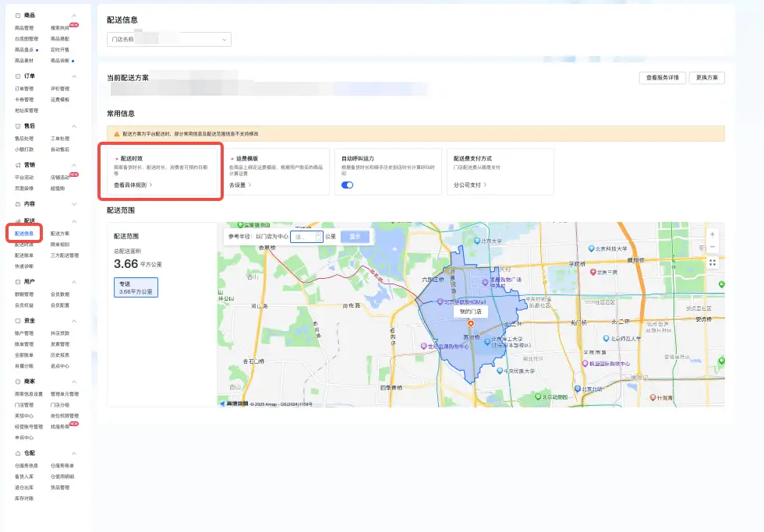Click the 商家 section icon in sidebar
Viewport: 764px width, 532px height.
pos(18,382)
